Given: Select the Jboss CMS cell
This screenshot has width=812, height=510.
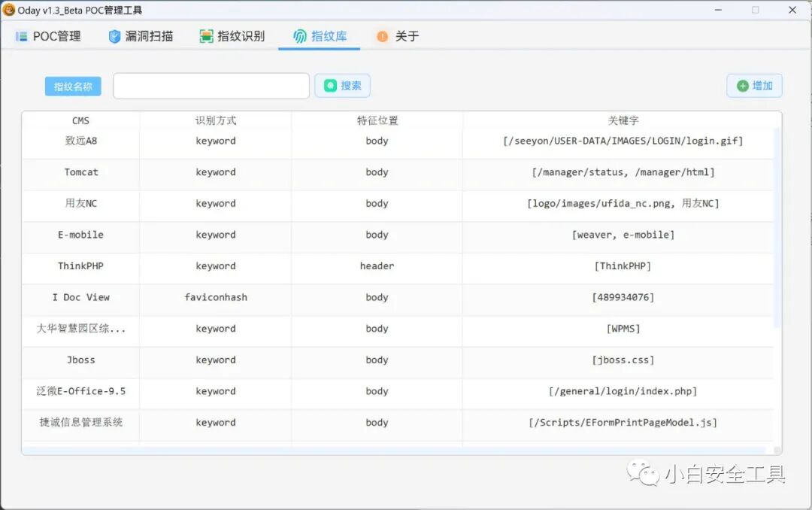Looking at the screenshot, I should (80, 360).
